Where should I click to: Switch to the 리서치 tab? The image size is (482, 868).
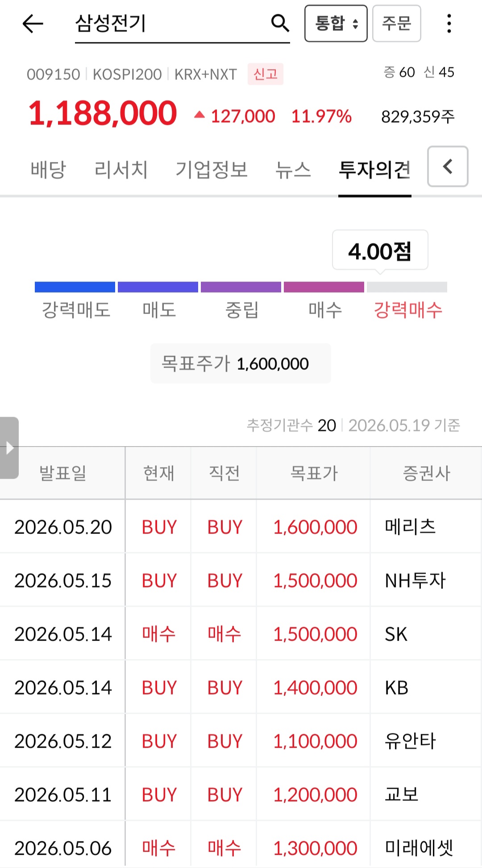point(121,170)
